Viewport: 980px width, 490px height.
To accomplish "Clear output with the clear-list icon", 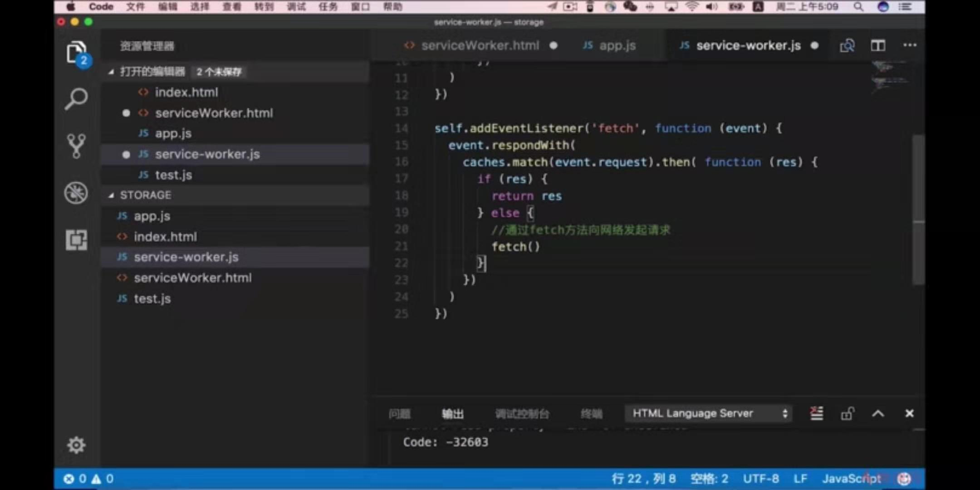I will [816, 413].
